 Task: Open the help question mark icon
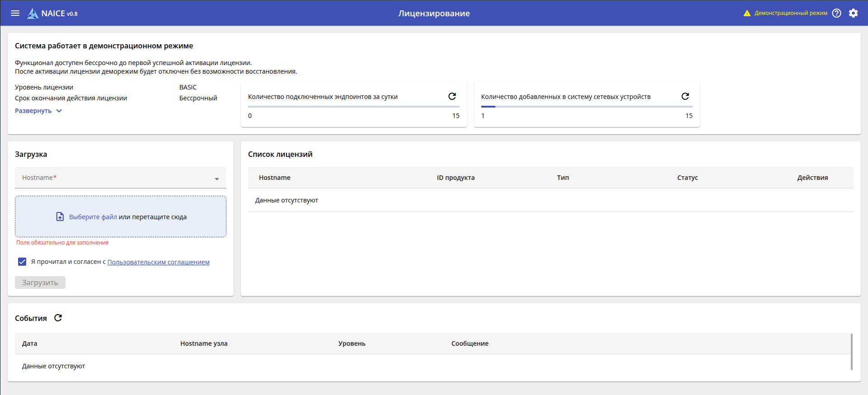(x=836, y=13)
